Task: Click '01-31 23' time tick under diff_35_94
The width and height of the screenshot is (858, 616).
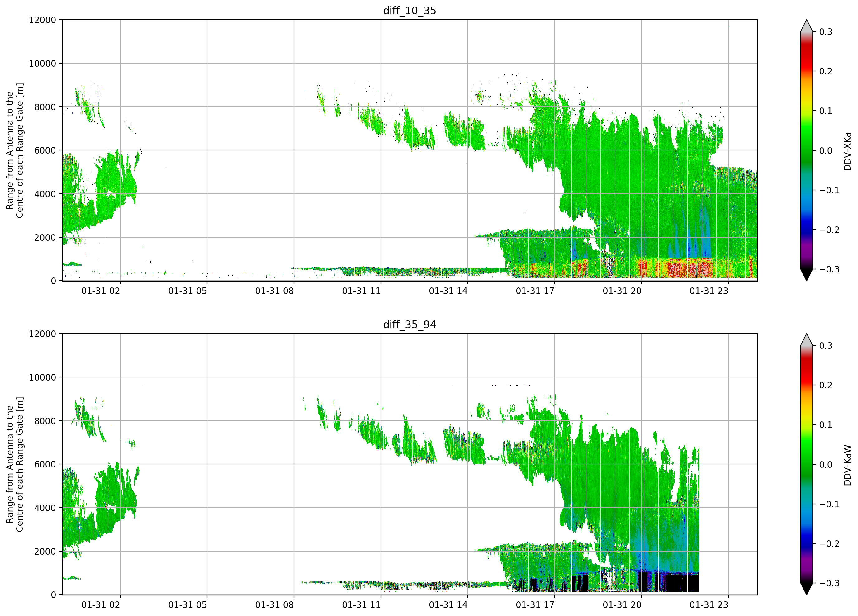Action: (709, 605)
